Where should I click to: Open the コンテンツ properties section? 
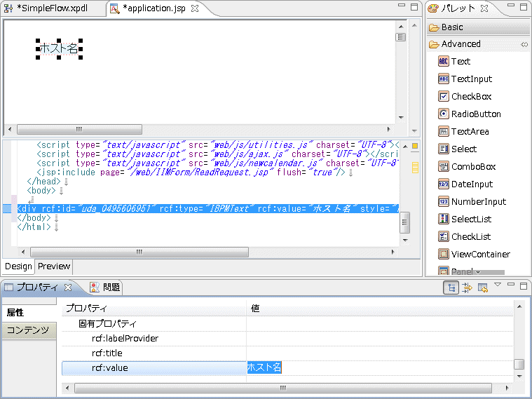[28, 330]
